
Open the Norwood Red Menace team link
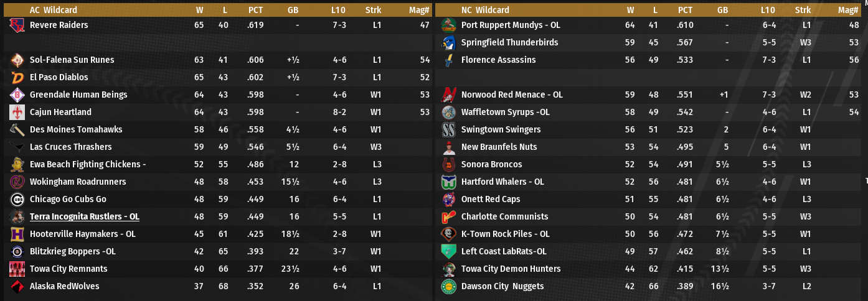[x=512, y=95]
